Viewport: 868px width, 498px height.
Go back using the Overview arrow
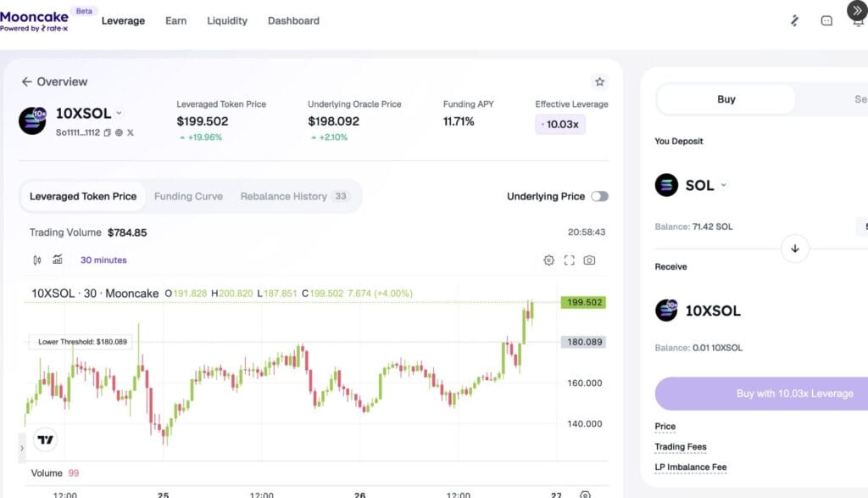pos(26,81)
